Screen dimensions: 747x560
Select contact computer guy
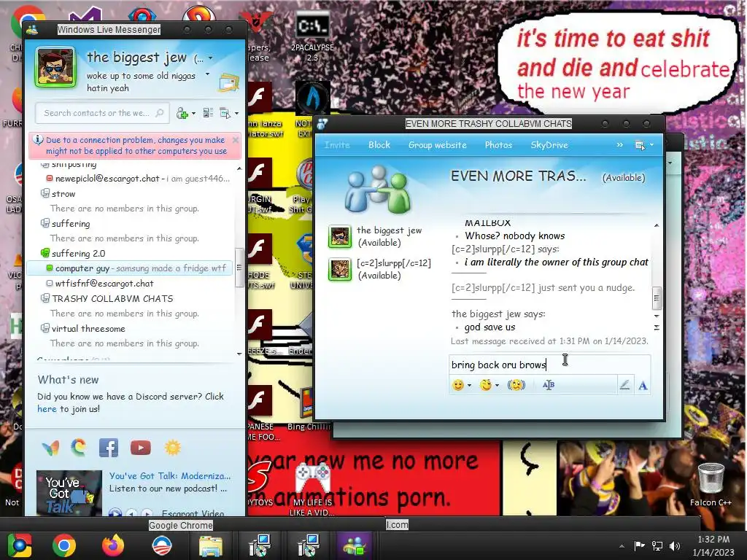tap(130, 268)
